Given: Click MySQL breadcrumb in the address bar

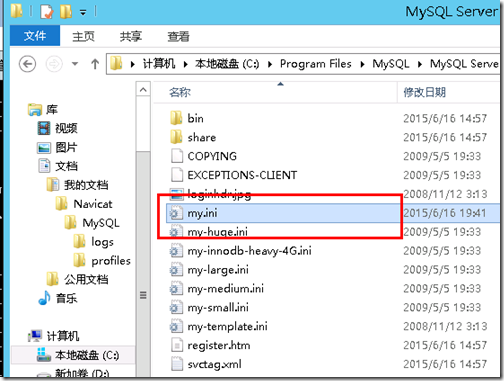Looking at the screenshot, I should pos(391,63).
